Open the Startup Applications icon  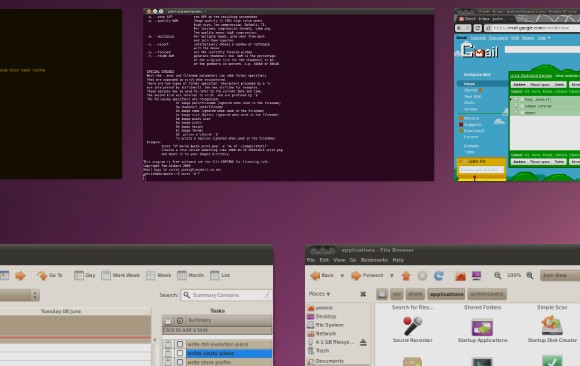pos(482,329)
